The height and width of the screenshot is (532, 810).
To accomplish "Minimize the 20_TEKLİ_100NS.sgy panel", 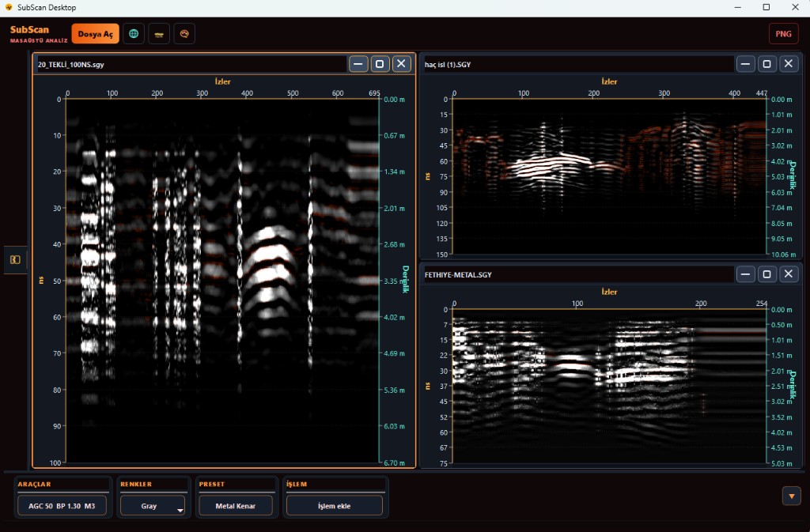I will [358, 64].
